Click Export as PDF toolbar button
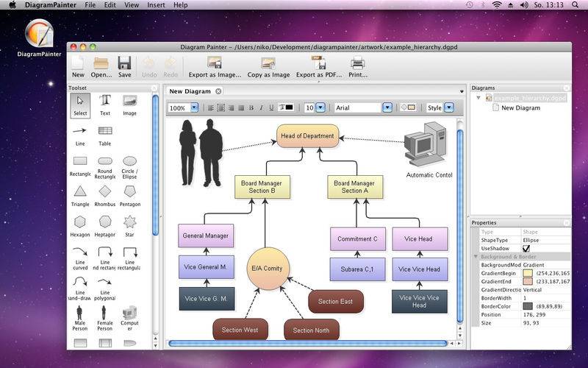The height and width of the screenshot is (368, 588). 319,67
